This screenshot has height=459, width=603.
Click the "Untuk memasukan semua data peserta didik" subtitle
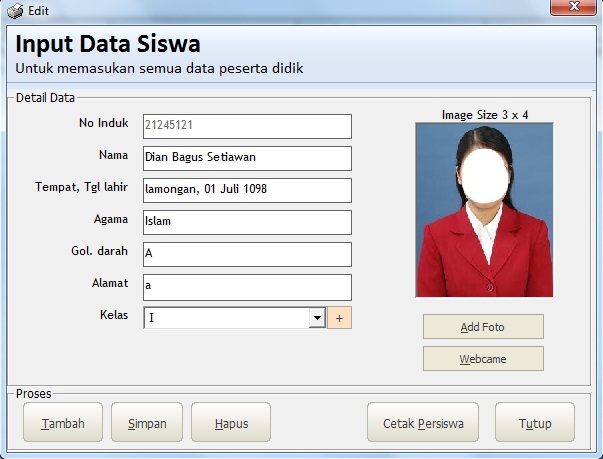tap(159, 69)
